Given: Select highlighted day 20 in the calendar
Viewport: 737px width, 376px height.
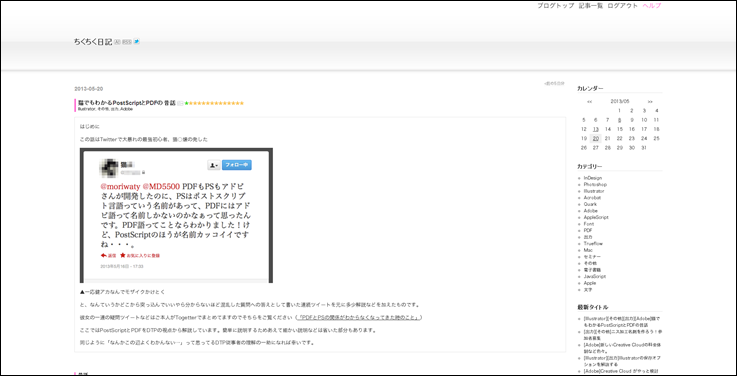Looking at the screenshot, I should tap(596, 138).
